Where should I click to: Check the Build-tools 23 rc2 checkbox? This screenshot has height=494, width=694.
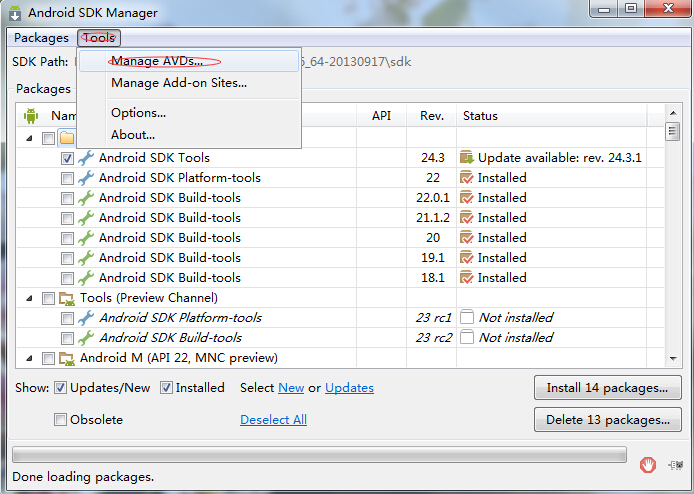[x=67, y=339]
